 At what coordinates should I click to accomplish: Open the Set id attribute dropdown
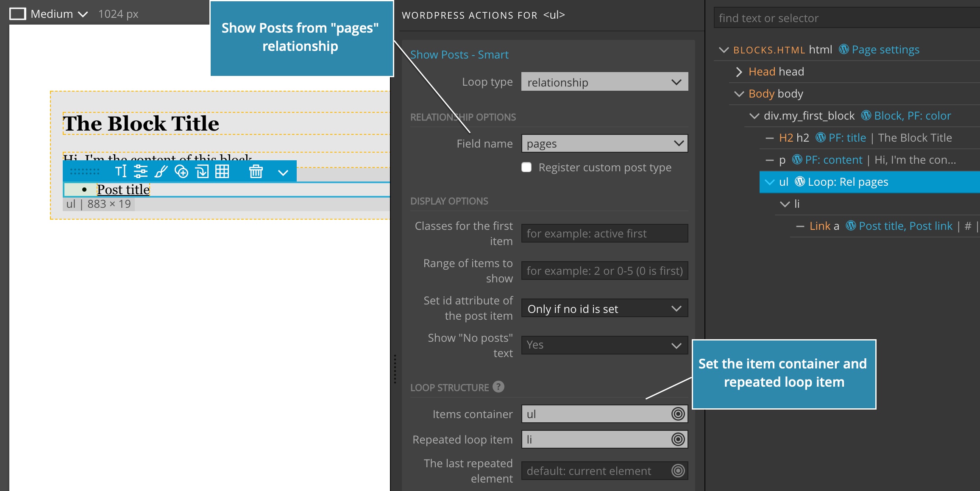[604, 309]
